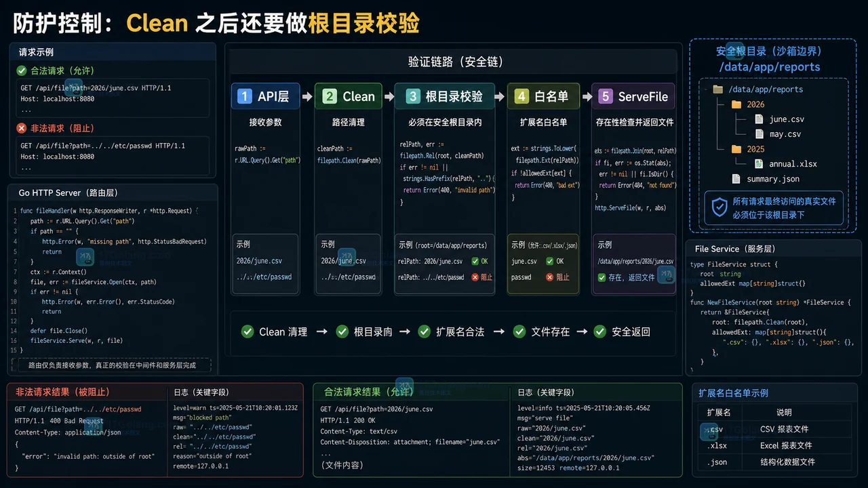Click the 扩展名白名单示例 panel title
The height and width of the screenshot is (488, 868).
[x=734, y=393]
